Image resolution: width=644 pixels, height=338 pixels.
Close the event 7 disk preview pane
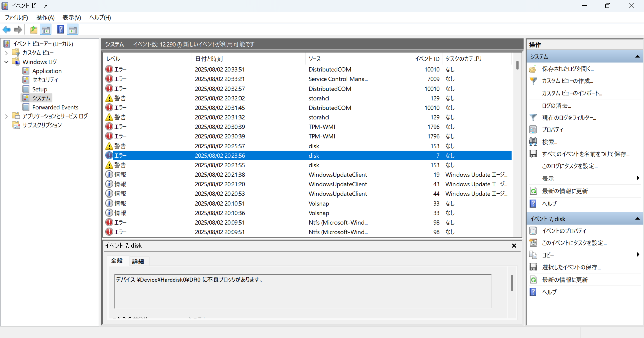click(x=514, y=246)
